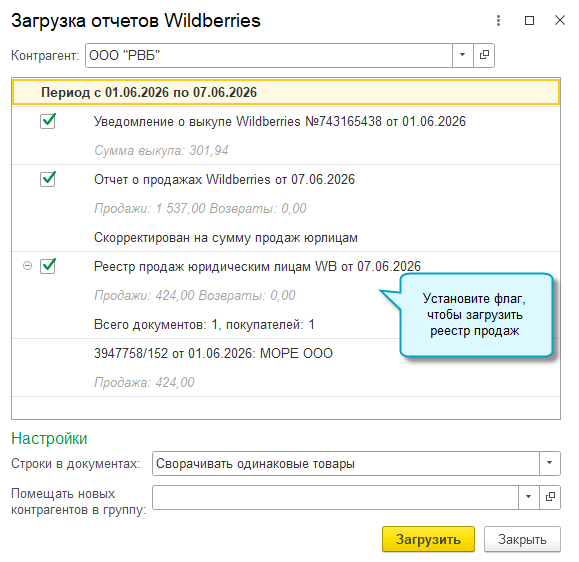This screenshot has width=579, height=562.
Task: Open the Контрагент dropdown list
Action: click(462, 55)
